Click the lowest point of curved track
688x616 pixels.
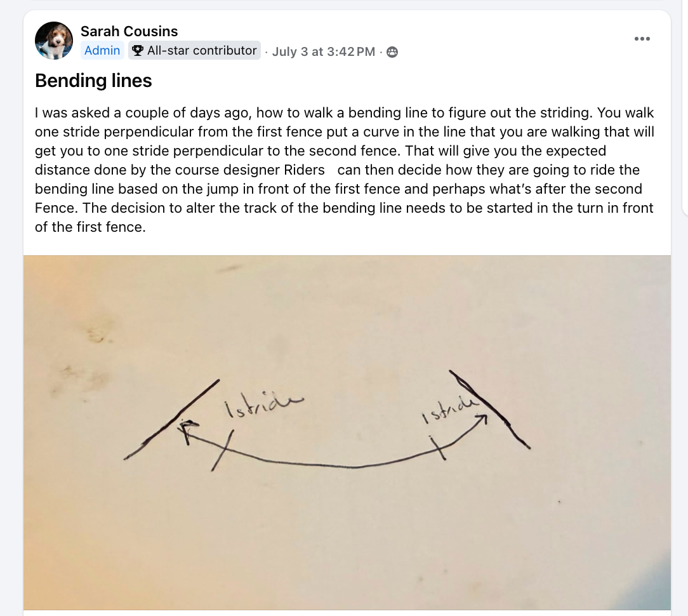tap(347, 467)
